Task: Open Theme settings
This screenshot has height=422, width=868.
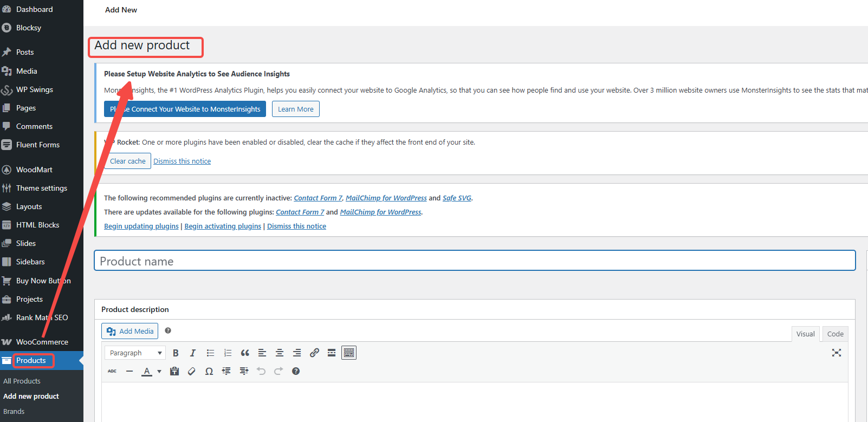Action: coord(42,188)
